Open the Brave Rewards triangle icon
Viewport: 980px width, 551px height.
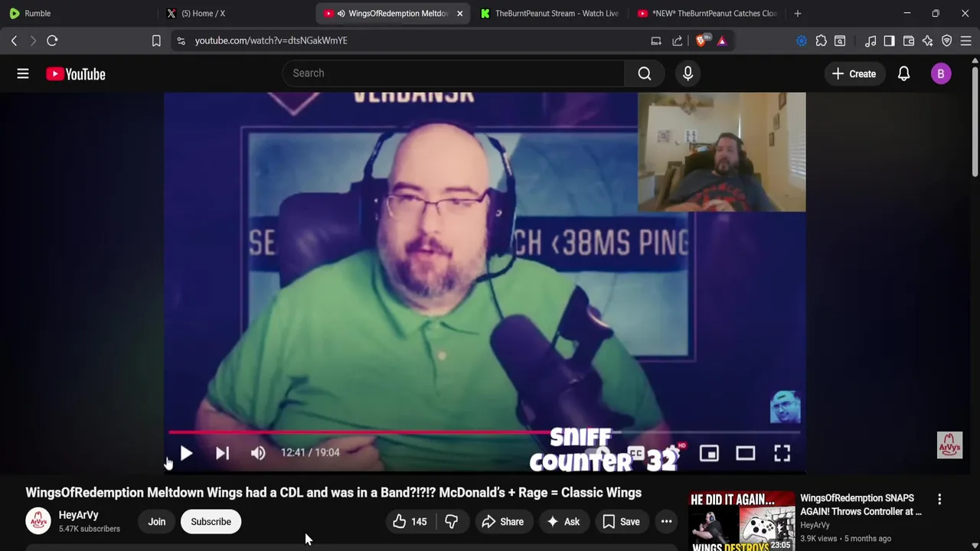(722, 41)
